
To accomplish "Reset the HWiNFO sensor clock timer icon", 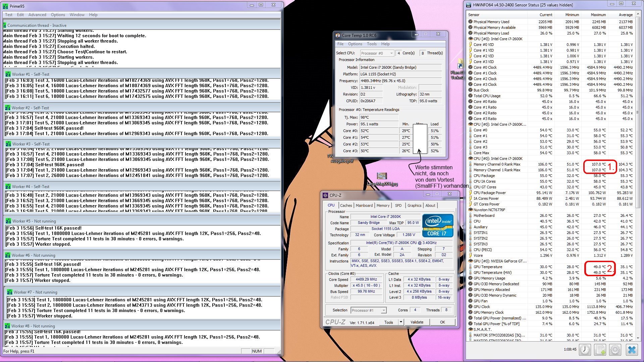I will [585, 350].
